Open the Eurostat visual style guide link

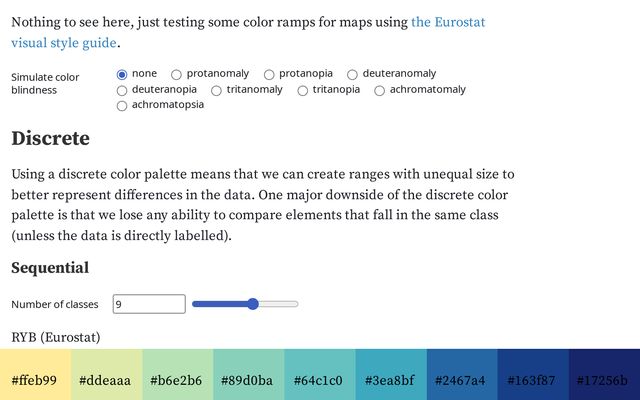449,21
